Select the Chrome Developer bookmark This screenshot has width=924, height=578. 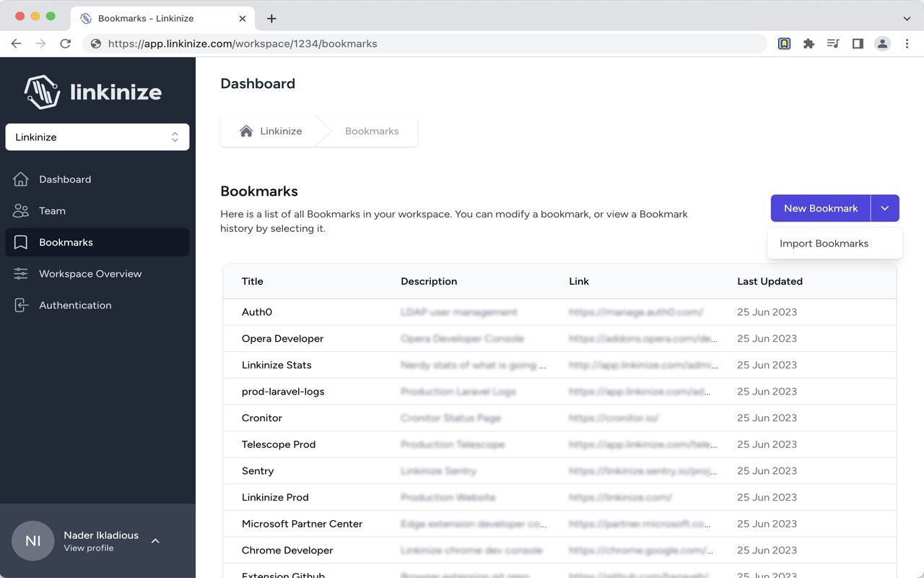tap(559, 551)
